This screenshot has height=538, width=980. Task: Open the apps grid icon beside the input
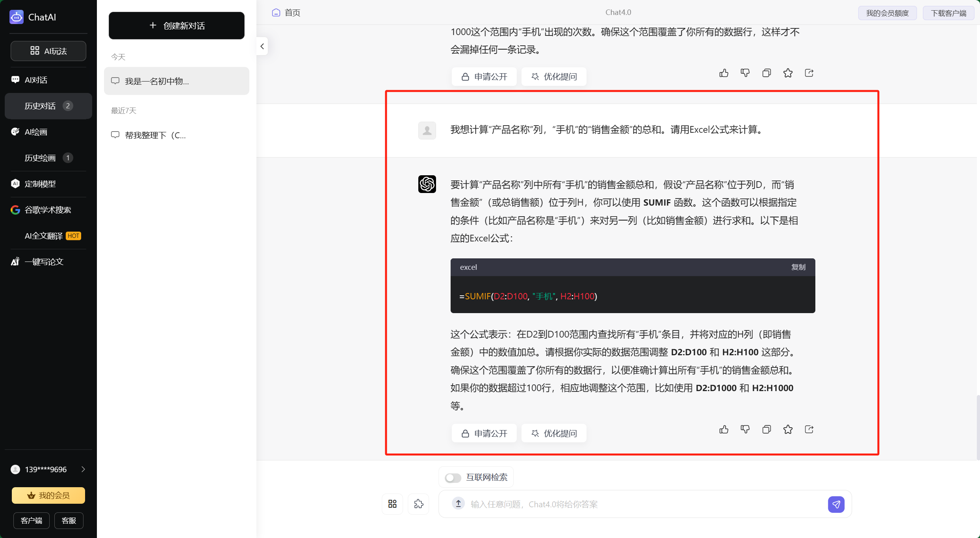[x=392, y=504]
